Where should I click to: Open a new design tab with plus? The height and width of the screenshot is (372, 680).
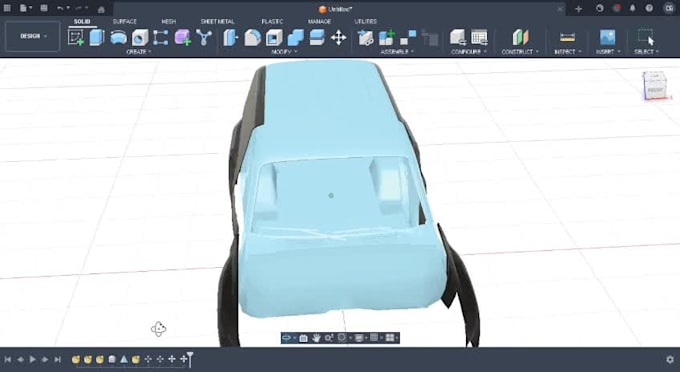(x=579, y=9)
